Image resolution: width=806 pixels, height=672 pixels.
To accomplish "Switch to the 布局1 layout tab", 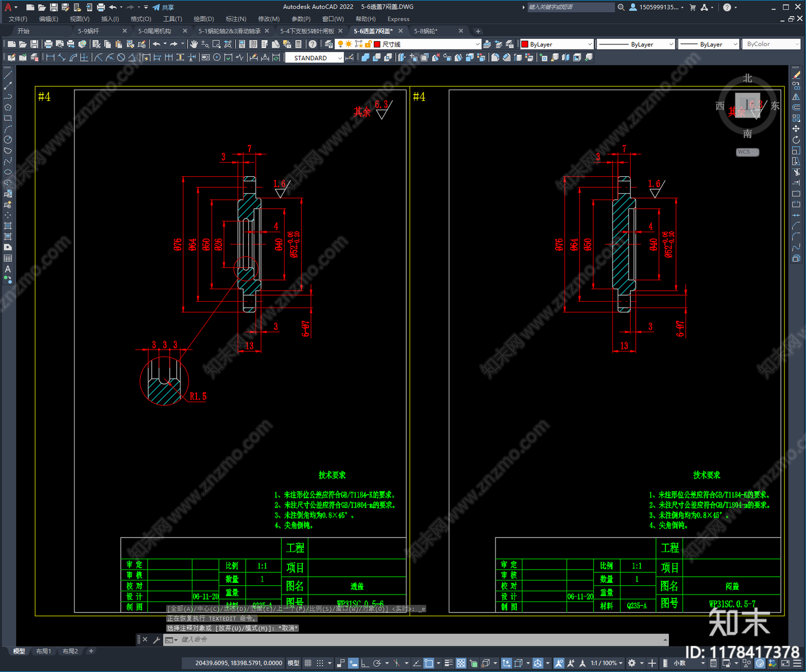I will 43,651.
